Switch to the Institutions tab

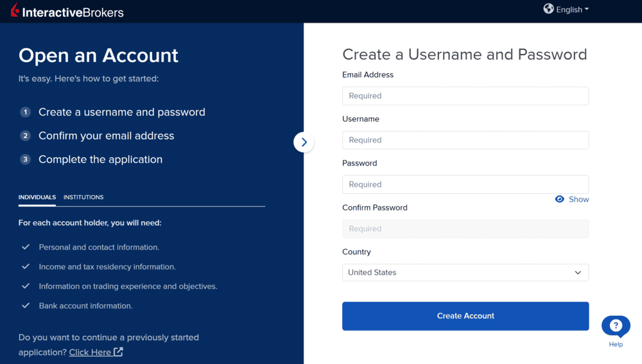tap(83, 197)
